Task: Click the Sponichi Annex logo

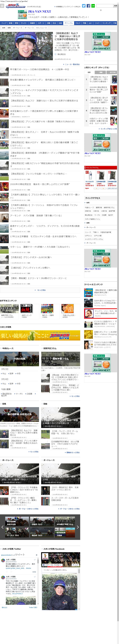Action: 16,6
